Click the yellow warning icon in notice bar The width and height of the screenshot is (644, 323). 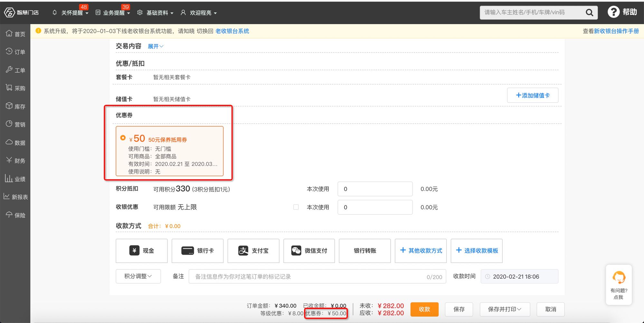point(38,31)
